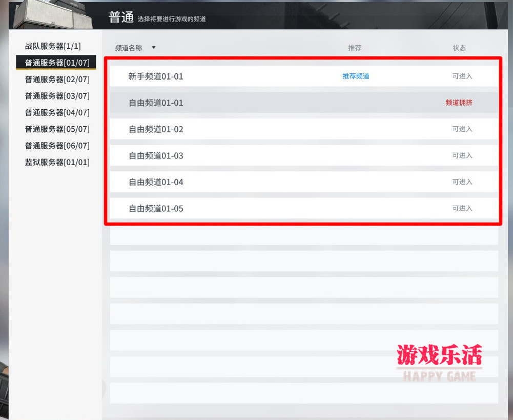Open 普通服务器[04/07] server
This screenshot has height=420, width=513.
[x=57, y=113]
